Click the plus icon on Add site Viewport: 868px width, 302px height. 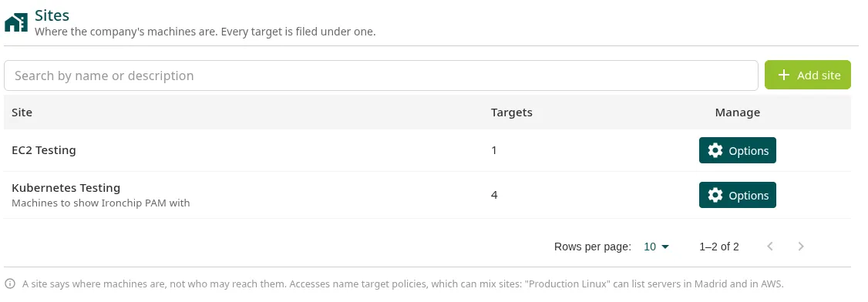point(783,75)
